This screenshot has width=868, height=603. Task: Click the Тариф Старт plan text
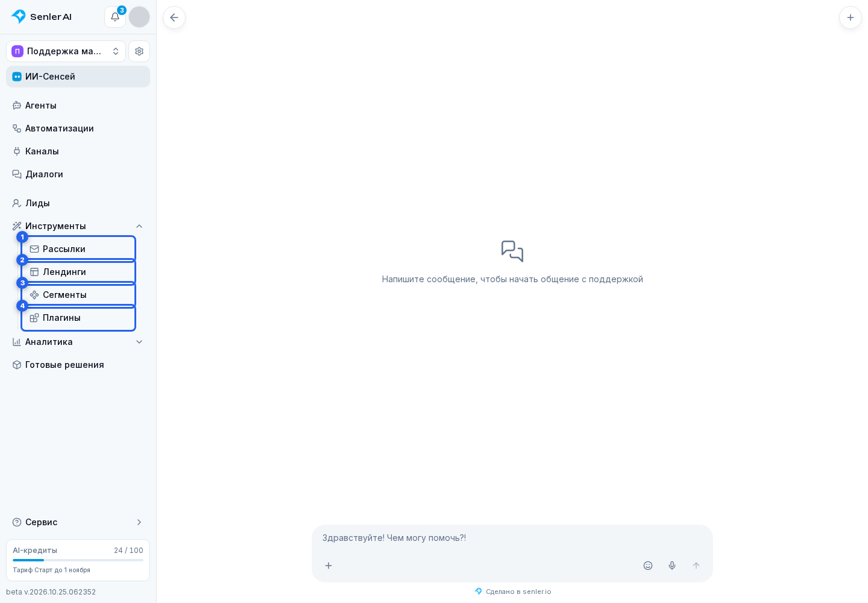tap(51, 570)
